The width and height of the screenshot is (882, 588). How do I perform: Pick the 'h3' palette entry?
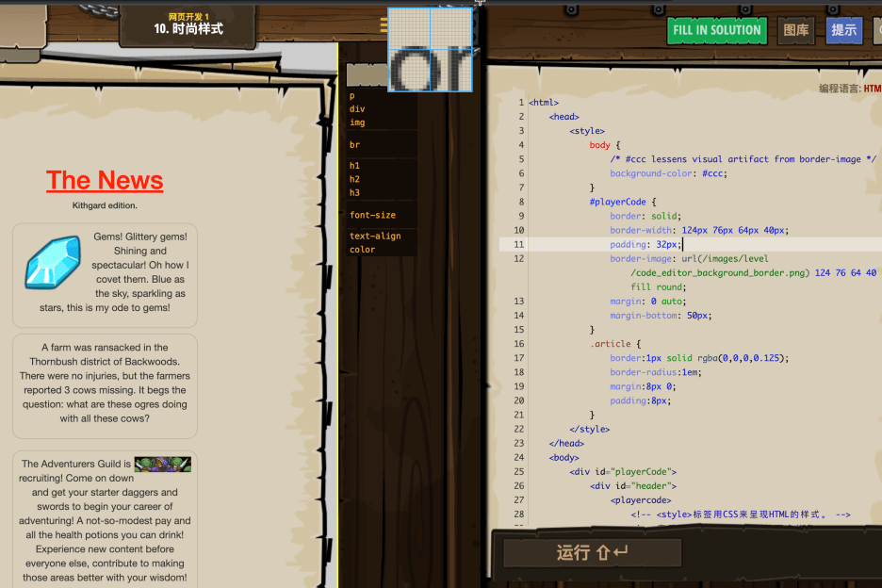354,192
